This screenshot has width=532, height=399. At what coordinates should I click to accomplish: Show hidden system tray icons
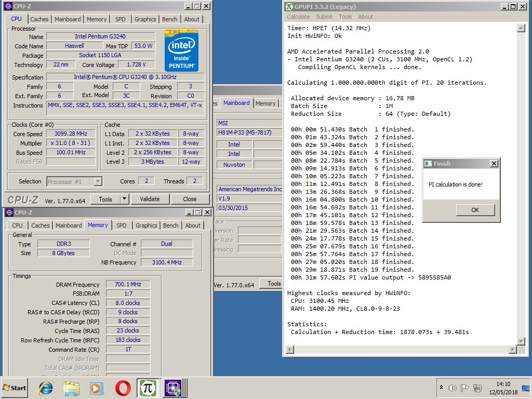click(441, 387)
